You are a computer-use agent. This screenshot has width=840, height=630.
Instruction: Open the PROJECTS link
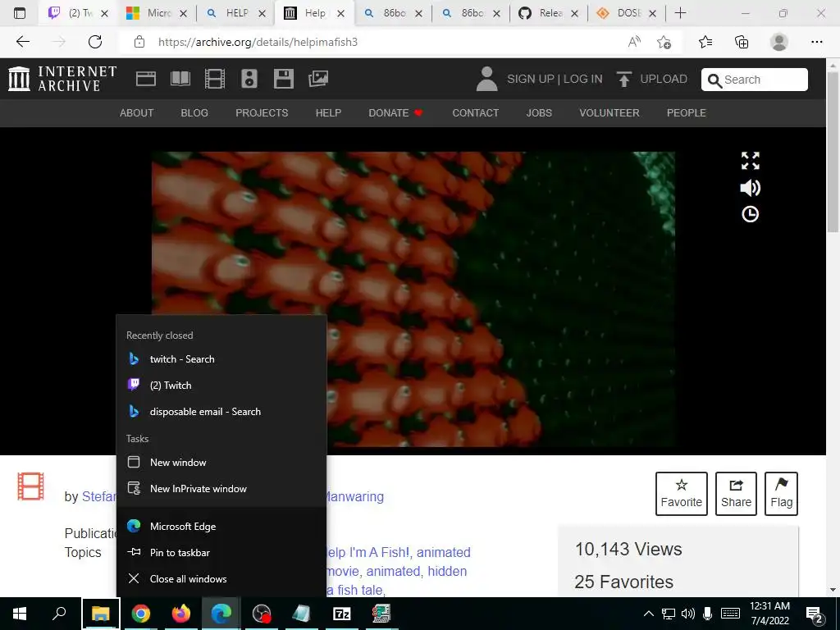(x=262, y=113)
